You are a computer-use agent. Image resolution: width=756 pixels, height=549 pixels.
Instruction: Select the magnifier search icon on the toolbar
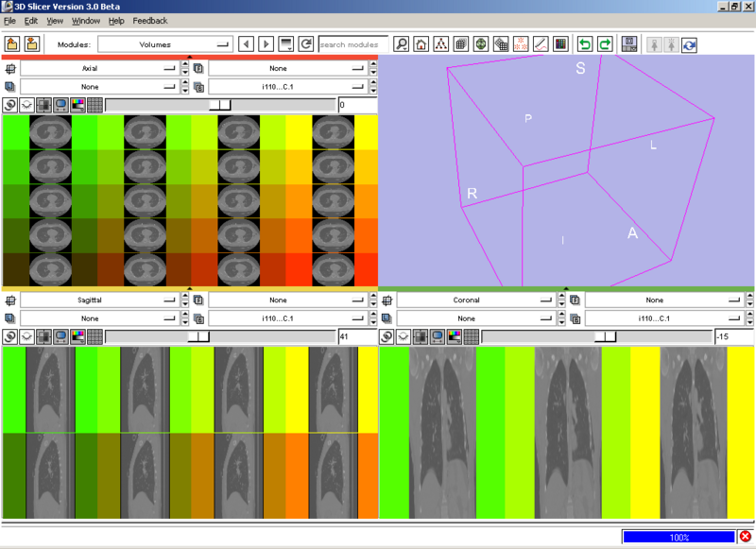pyautogui.click(x=402, y=42)
